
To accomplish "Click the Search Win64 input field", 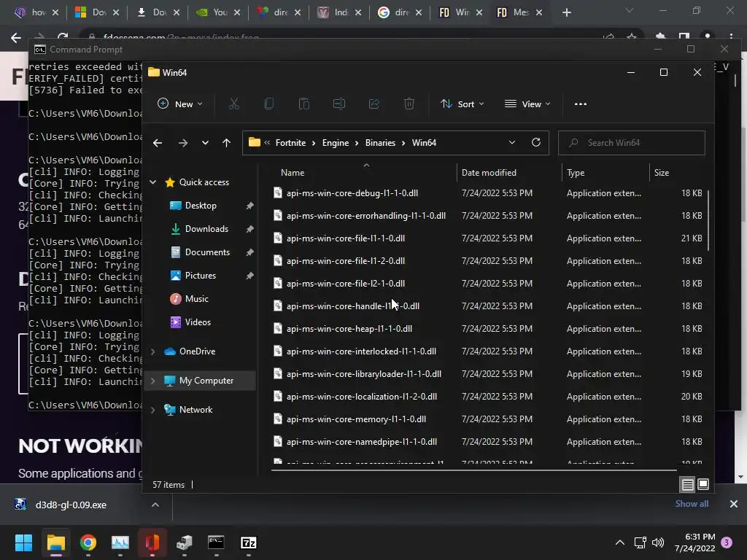I will tap(631, 143).
